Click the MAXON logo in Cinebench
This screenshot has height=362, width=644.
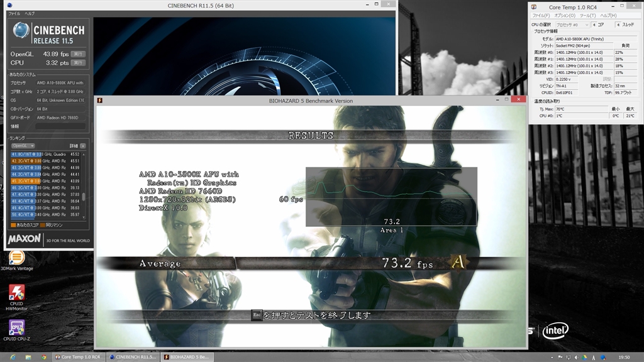coord(25,239)
